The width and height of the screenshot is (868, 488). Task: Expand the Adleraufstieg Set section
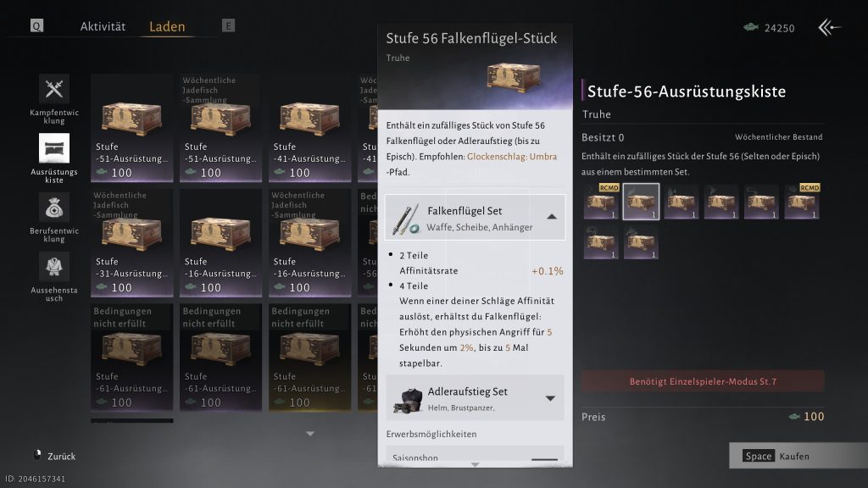click(x=550, y=398)
